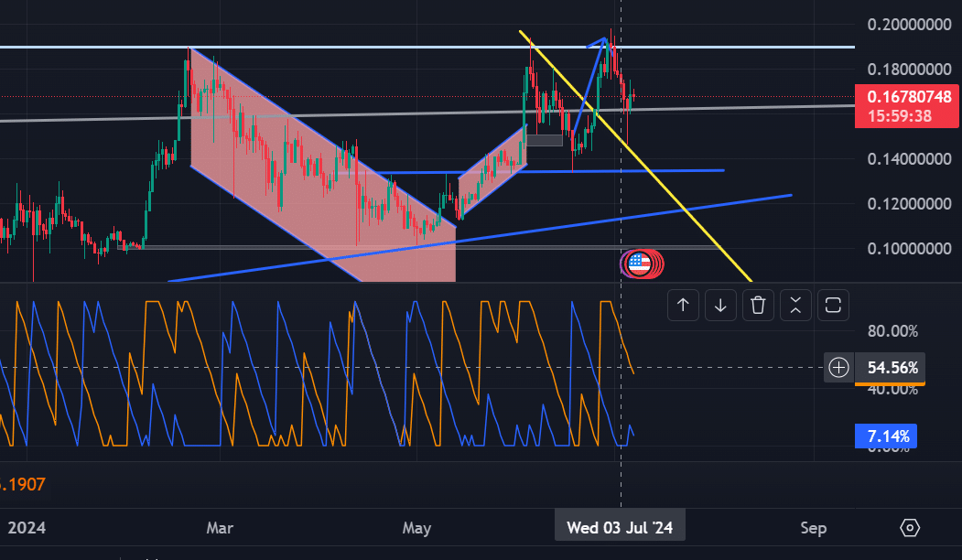The height and width of the screenshot is (560, 962).
Task: Click the 80.00% level on indicator scale
Action: [892, 331]
